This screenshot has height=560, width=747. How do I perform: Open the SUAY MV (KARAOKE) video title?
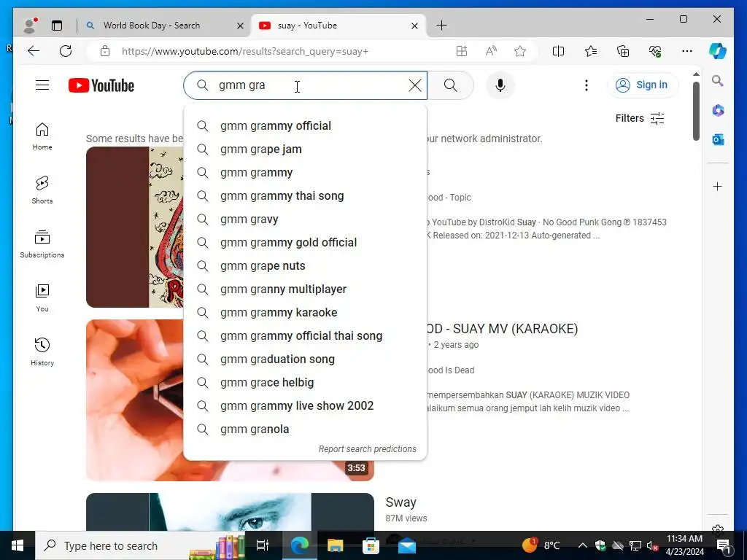[502, 329]
